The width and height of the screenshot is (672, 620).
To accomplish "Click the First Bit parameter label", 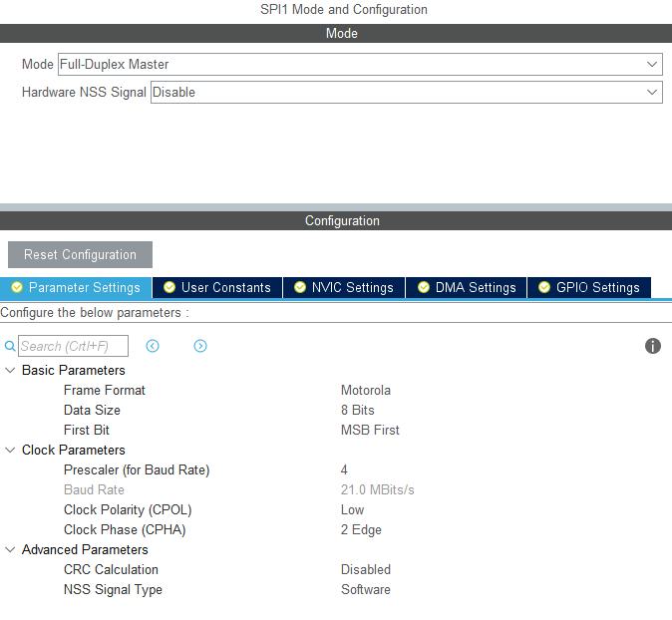I will coord(87,430).
